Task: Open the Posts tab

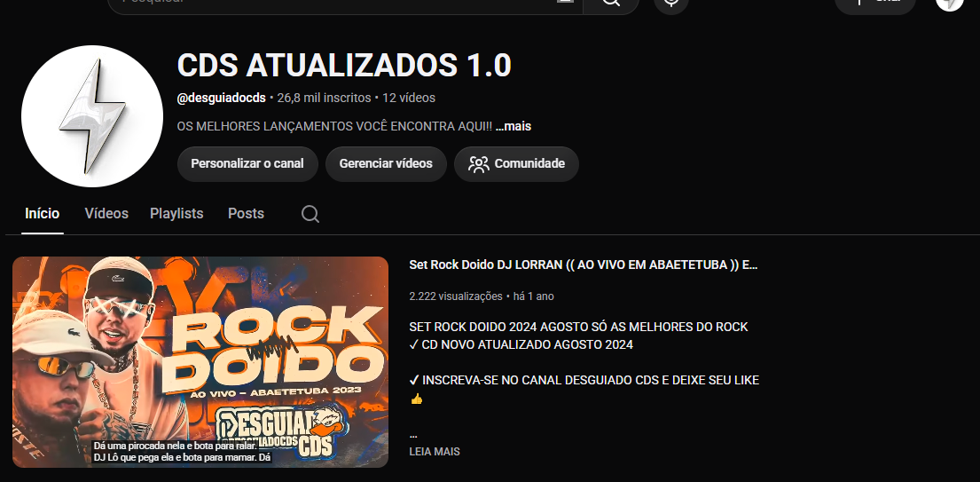Action: click(x=246, y=214)
